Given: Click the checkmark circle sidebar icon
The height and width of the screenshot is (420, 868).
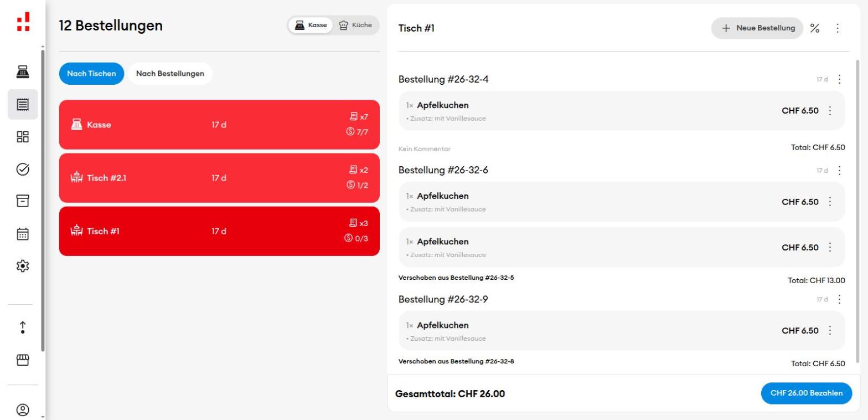Looking at the screenshot, I should (23, 170).
